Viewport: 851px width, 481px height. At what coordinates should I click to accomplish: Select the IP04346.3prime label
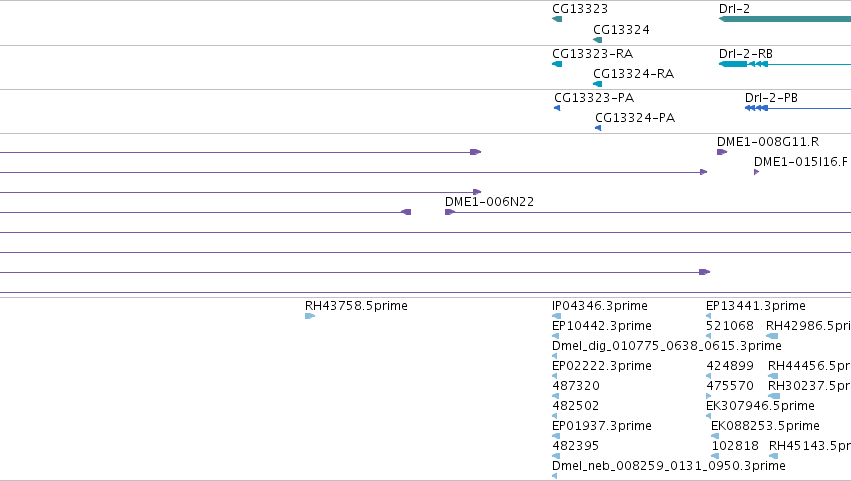click(x=599, y=306)
